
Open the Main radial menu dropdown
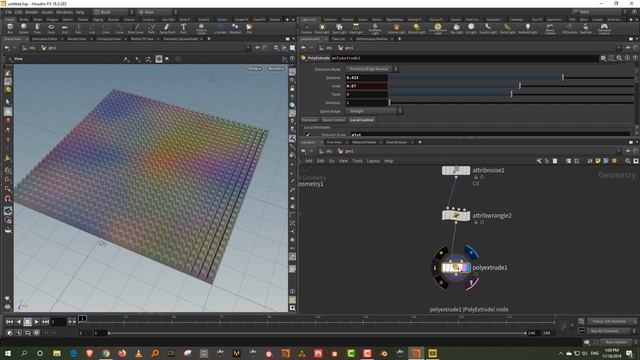point(157,12)
